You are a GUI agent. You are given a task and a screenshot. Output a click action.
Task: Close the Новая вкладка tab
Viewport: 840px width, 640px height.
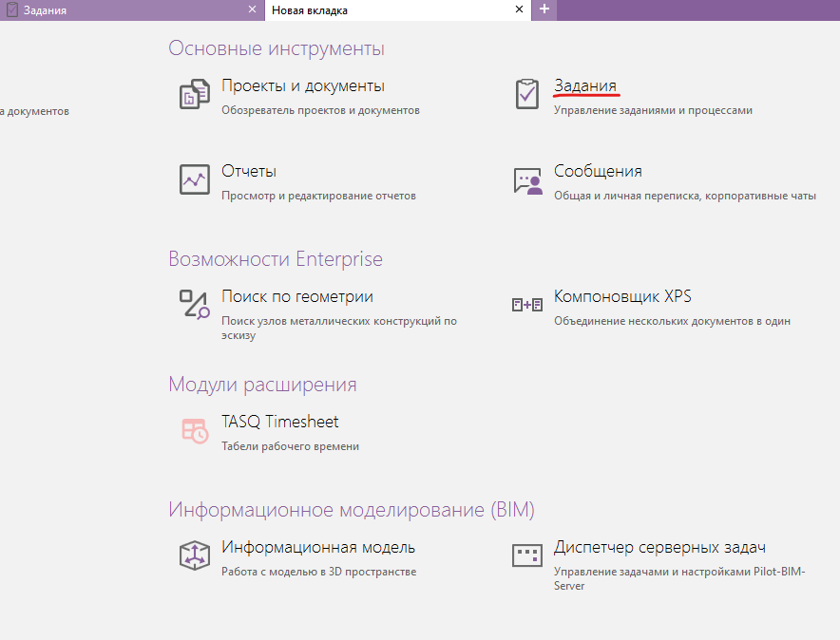click(x=519, y=9)
